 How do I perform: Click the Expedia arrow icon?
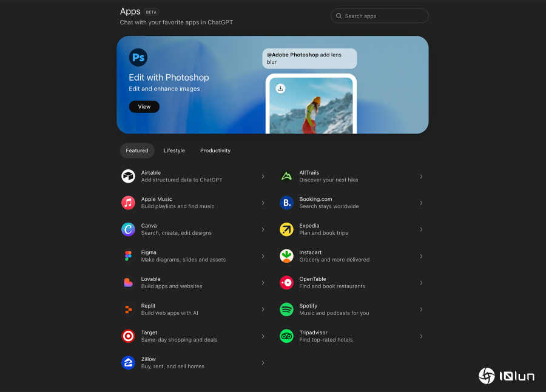(286, 229)
